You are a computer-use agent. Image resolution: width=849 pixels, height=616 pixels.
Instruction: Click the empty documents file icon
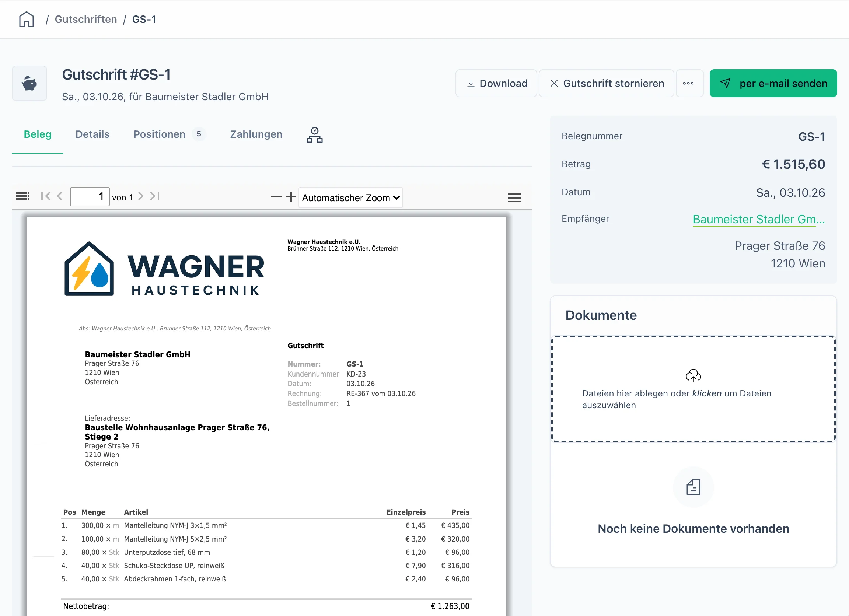(693, 487)
